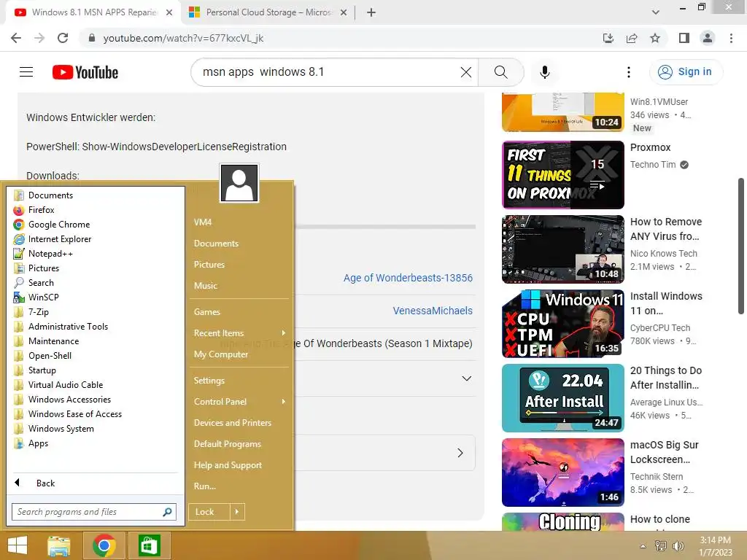Launch Notepad++ from the programs list
Screen dimensions: 747x560
50,254
